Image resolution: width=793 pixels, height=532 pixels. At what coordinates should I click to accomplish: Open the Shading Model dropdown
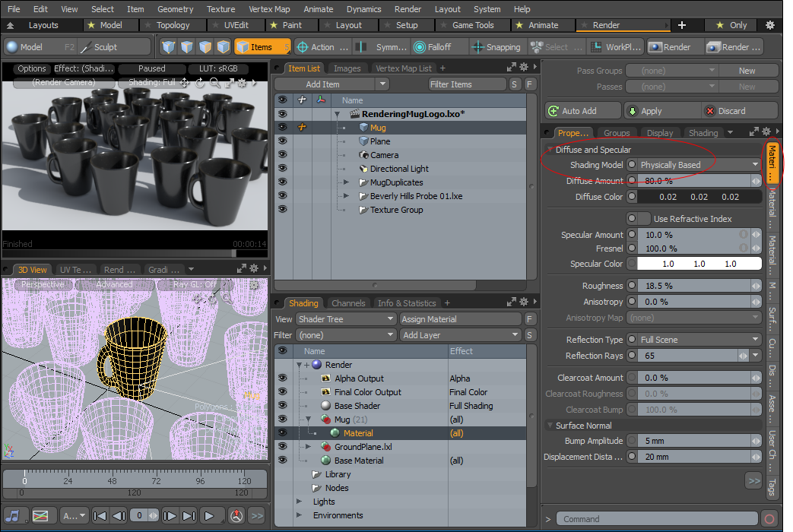(x=698, y=165)
